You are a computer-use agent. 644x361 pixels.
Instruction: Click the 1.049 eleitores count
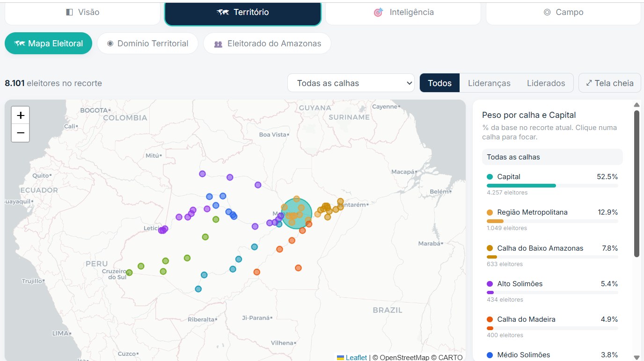click(507, 228)
